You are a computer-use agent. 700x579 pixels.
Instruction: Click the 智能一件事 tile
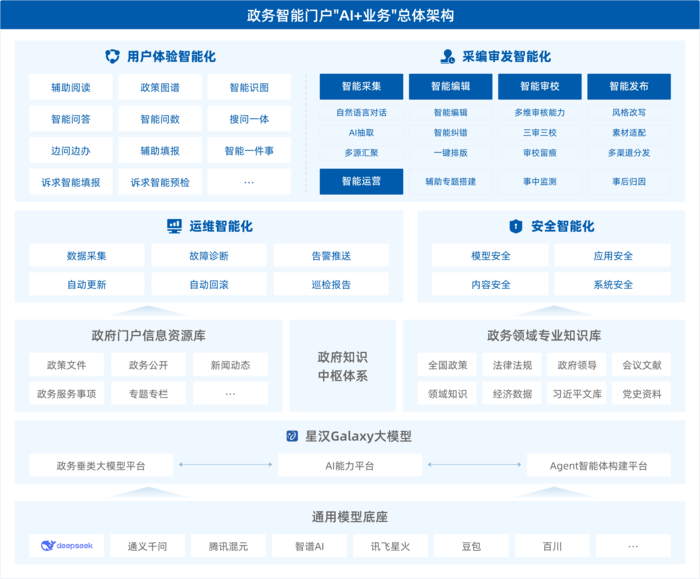tap(249, 150)
